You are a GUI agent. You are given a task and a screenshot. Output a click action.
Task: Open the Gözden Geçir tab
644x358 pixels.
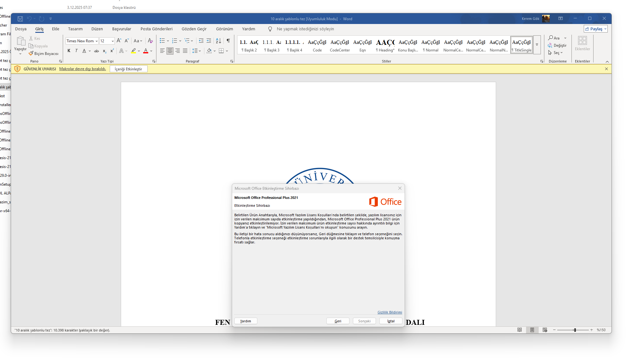point(194,29)
